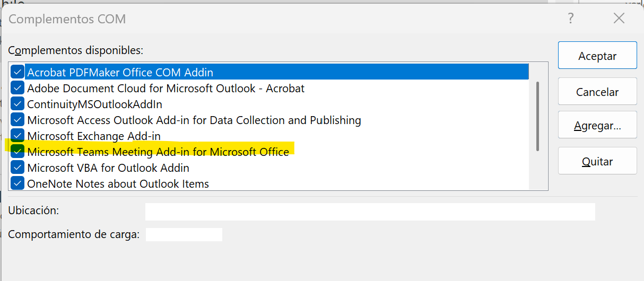Viewport: 644px width, 281px height.
Task: Click the Comportamiento de carga value field
Action: coord(184,234)
